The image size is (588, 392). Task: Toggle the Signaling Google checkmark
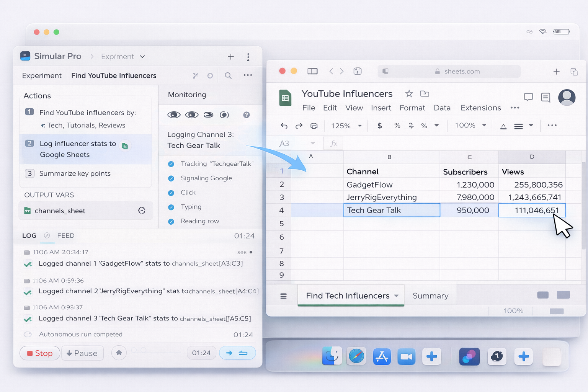coord(171,178)
